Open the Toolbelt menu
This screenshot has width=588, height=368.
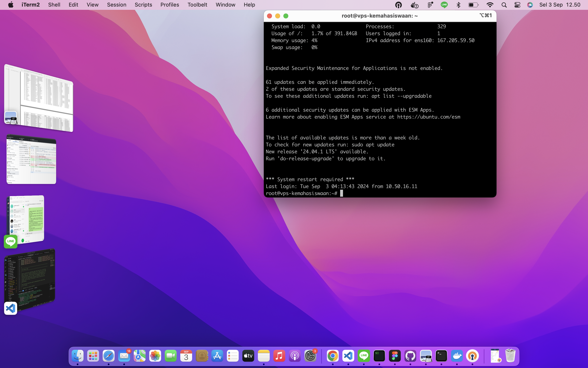[197, 5]
